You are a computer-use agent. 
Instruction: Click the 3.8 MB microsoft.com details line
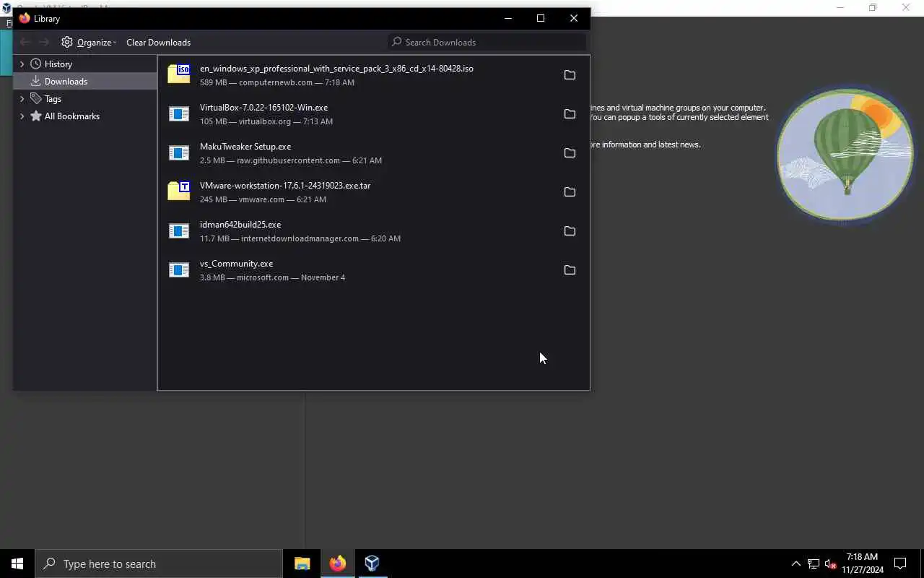pyautogui.click(x=272, y=277)
